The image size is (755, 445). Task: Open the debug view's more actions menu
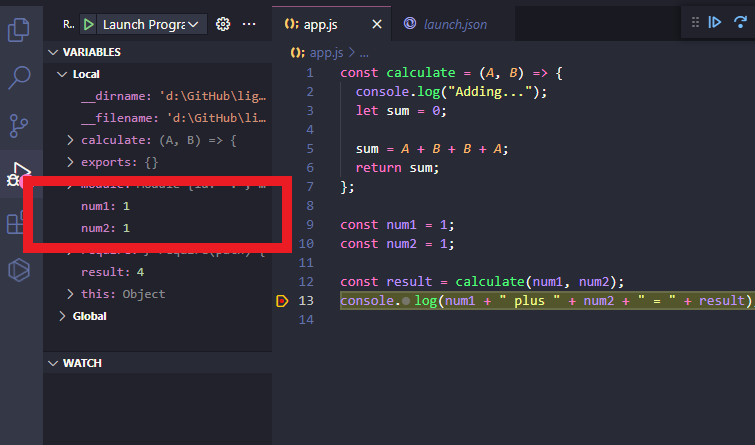(x=249, y=23)
